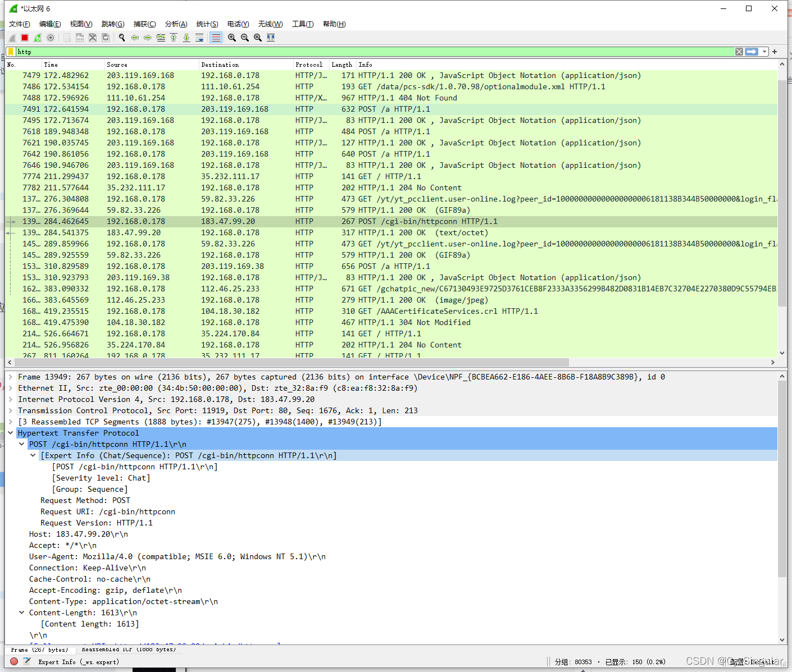The image size is (792, 672).
Task: Apply the display filter arrow button
Action: 752,52
